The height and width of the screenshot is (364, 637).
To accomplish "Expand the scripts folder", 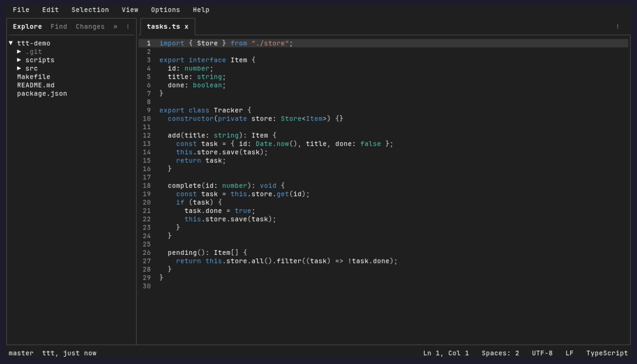I will point(19,60).
